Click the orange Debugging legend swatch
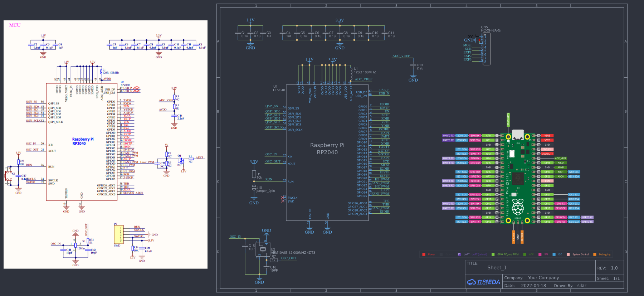 595,254
